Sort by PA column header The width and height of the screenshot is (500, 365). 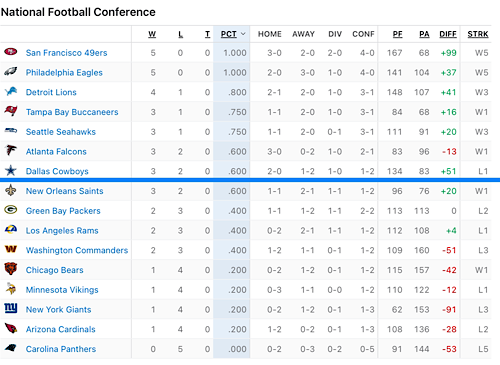point(424,34)
